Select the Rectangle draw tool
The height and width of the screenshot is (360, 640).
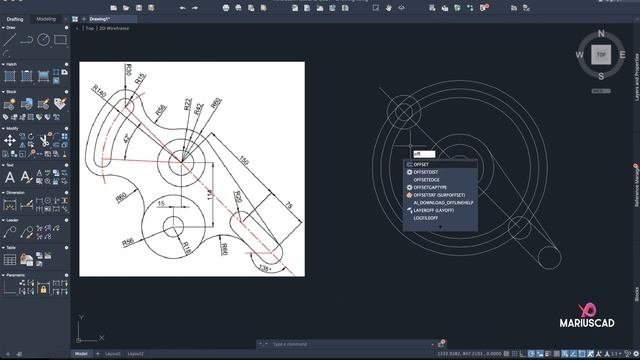[60, 40]
